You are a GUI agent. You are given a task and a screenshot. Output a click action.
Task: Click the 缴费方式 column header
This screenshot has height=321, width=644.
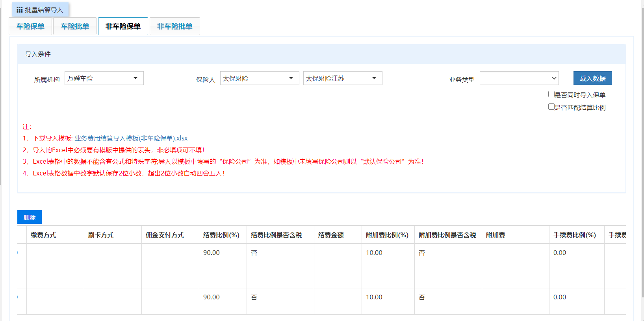coord(43,235)
